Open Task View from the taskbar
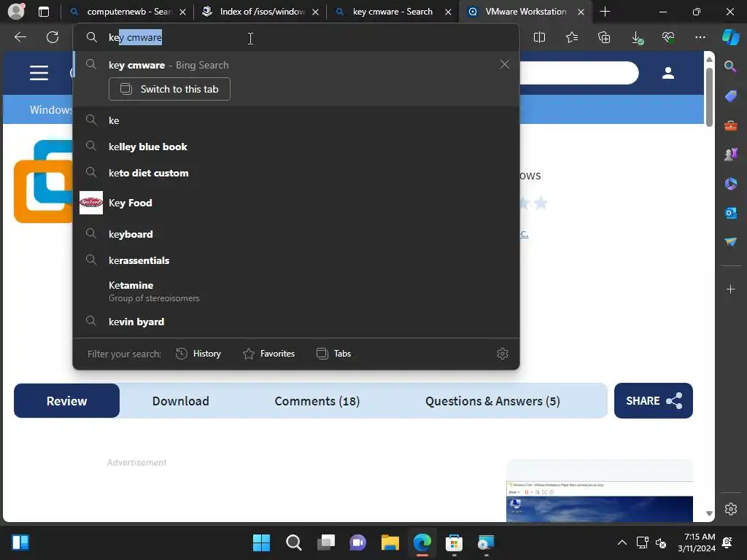This screenshot has width=747, height=560. [326, 542]
